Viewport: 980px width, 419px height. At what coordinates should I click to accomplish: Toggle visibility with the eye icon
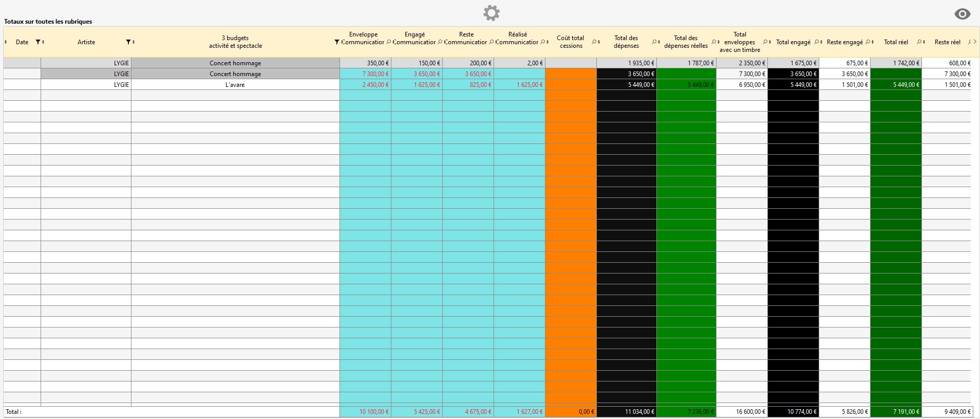(962, 14)
